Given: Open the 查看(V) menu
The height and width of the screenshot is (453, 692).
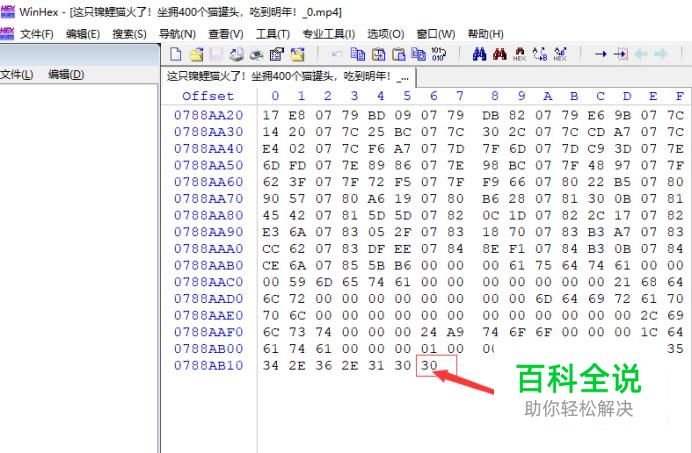Looking at the screenshot, I should (226, 34).
